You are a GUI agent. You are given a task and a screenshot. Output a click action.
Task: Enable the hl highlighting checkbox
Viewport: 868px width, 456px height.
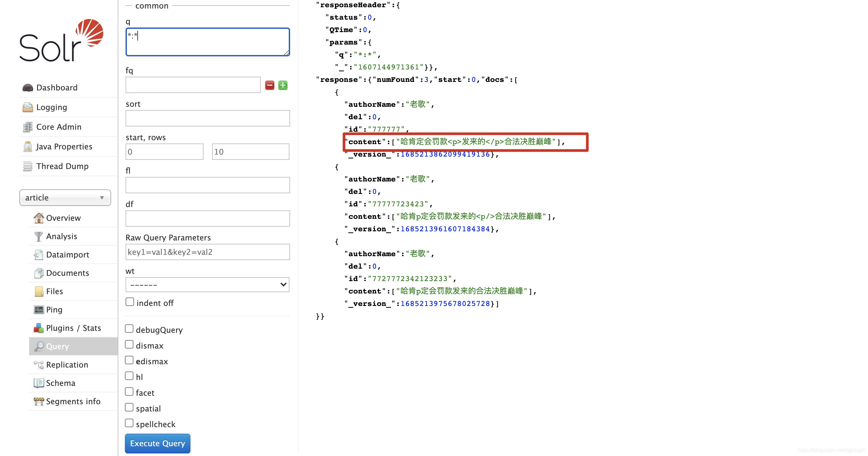coord(129,376)
